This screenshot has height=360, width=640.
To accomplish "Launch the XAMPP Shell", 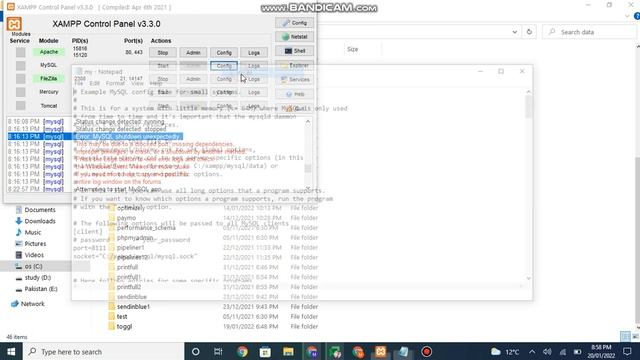I will tap(295, 51).
